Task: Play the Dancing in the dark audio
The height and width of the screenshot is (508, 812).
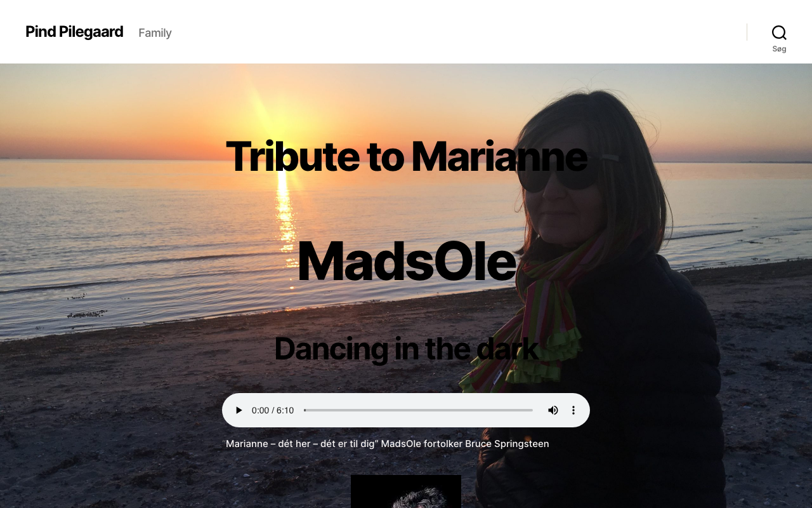Action: (239, 410)
